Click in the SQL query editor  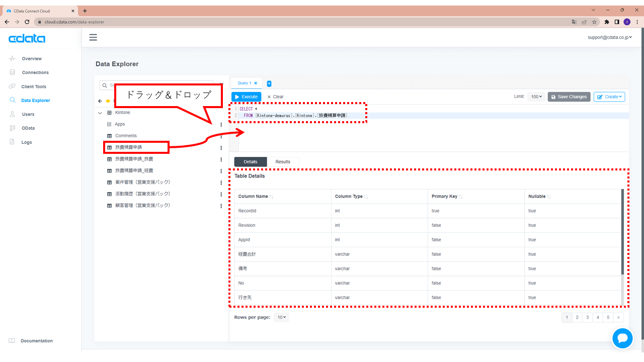[433, 128]
